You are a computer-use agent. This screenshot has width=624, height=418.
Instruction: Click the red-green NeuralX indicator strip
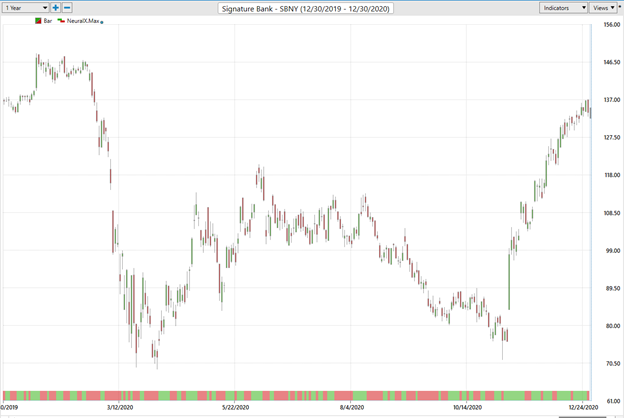(x=296, y=396)
